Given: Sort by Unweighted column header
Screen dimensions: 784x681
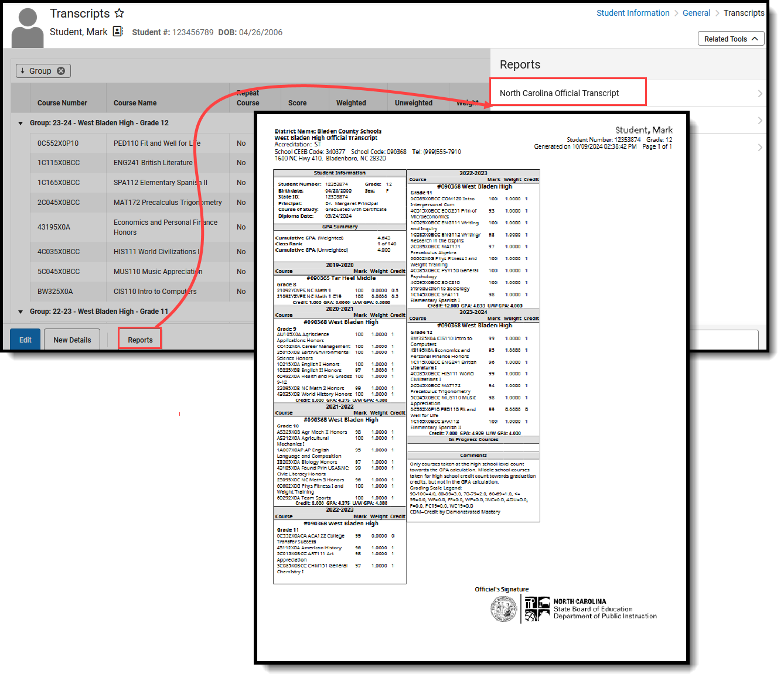Looking at the screenshot, I should coord(413,103).
